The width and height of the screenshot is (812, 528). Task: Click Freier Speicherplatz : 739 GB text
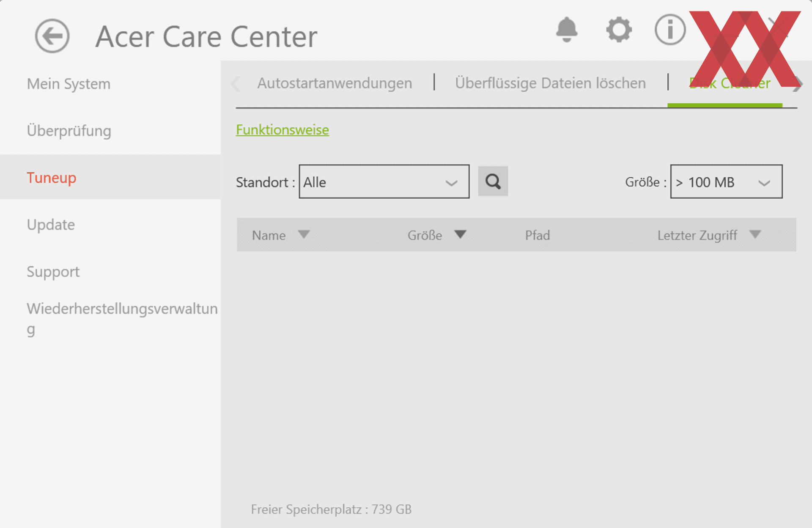(331, 509)
